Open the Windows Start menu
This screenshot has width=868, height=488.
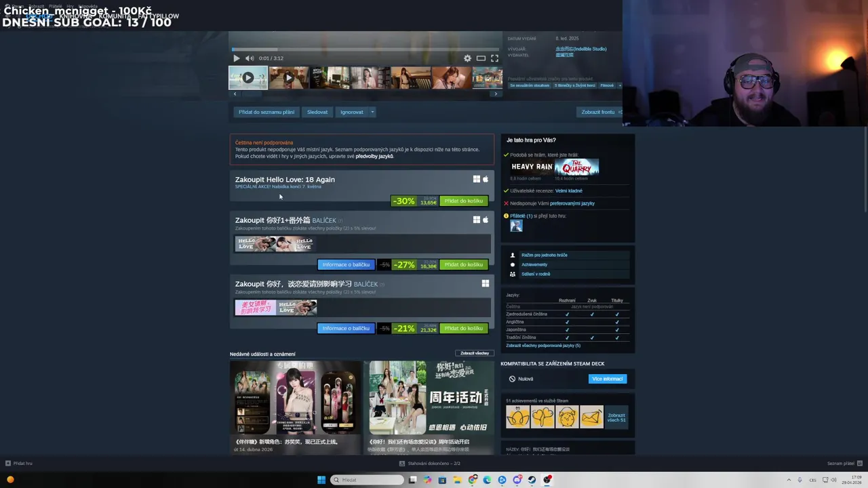pyautogui.click(x=321, y=480)
